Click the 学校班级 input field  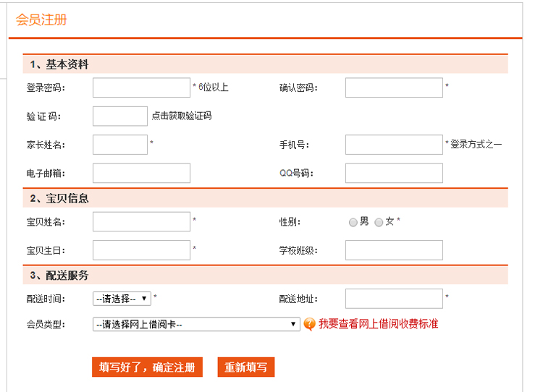(x=394, y=250)
